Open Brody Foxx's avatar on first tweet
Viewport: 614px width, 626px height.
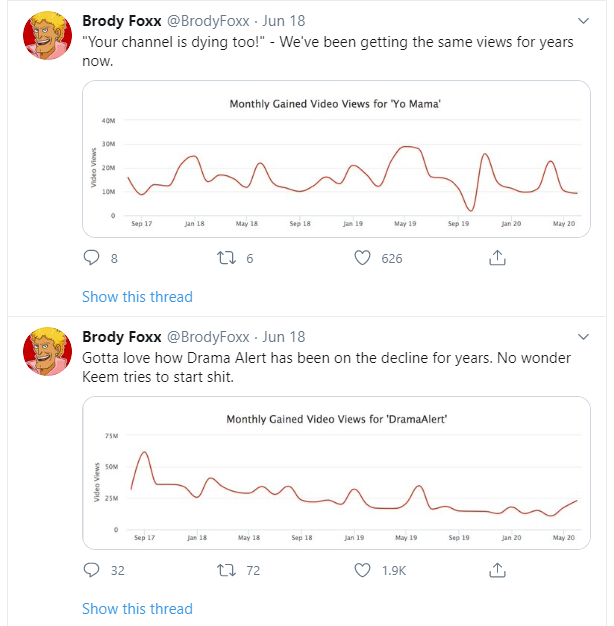pos(44,39)
